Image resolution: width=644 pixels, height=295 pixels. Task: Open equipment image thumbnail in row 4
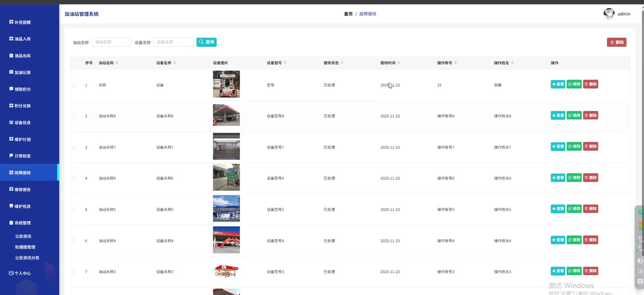point(226,177)
